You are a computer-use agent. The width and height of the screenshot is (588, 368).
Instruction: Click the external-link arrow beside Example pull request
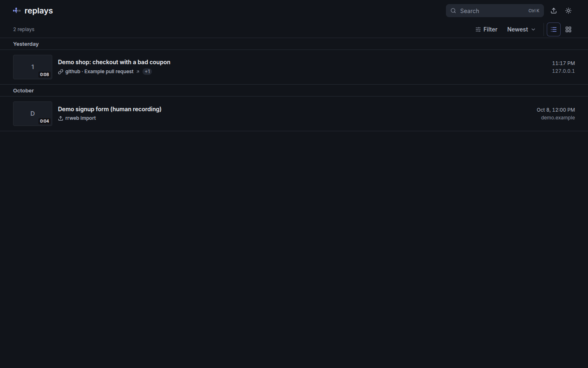(138, 72)
